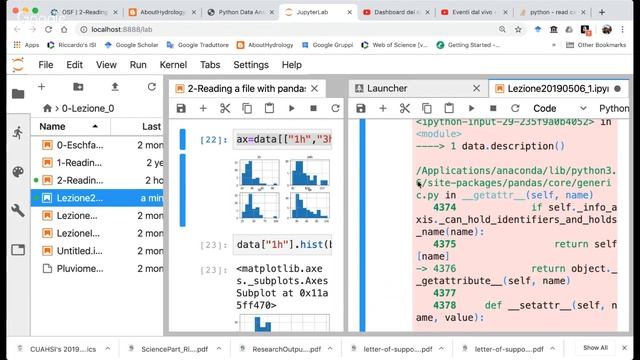Screen dimensions: 640x360
Task: Open the options arrow for CUAHSI's 2019 download
Action: click(108, 349)
